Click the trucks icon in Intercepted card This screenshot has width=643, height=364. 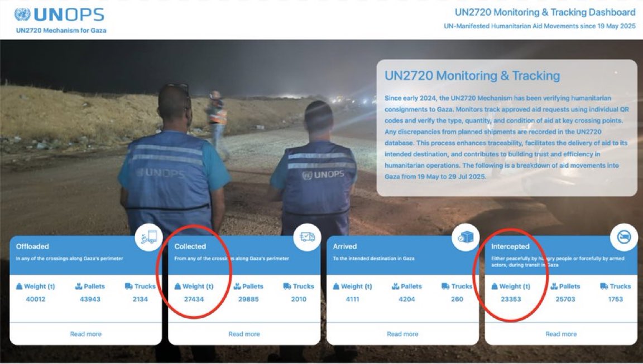pyautogui.click(x=603, y=286)
